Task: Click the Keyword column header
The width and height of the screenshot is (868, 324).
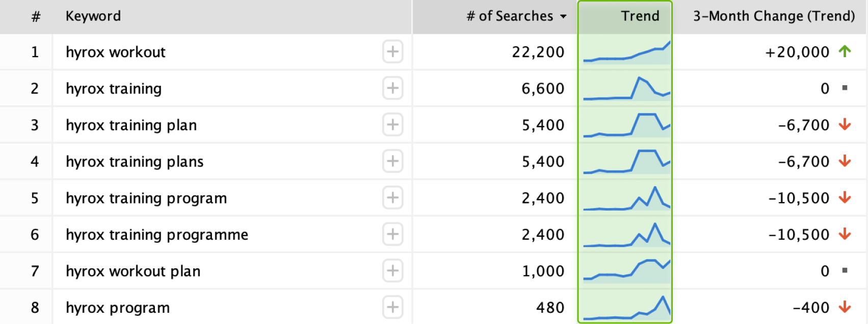Action: coord(93,16)
